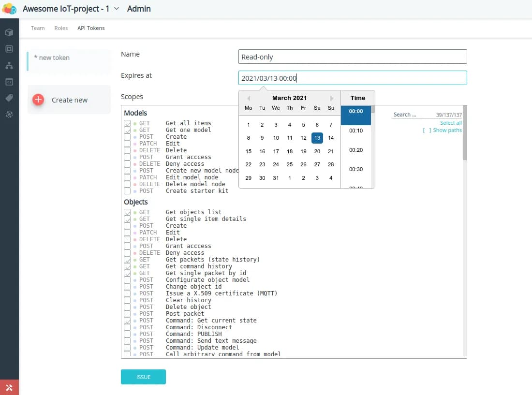Expand the Awesome IoT-project project dropdown
The height and width of the screenshot is (395, 532).
116,9
